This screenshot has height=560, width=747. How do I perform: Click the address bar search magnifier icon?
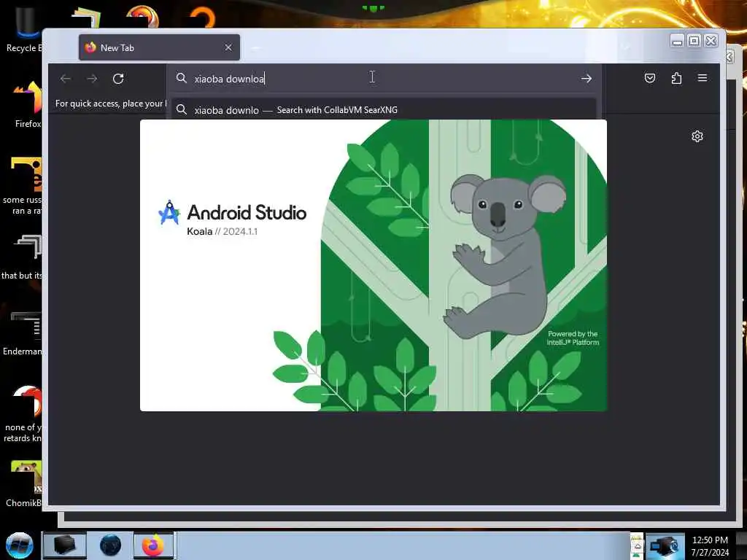[x=181, y=78]
